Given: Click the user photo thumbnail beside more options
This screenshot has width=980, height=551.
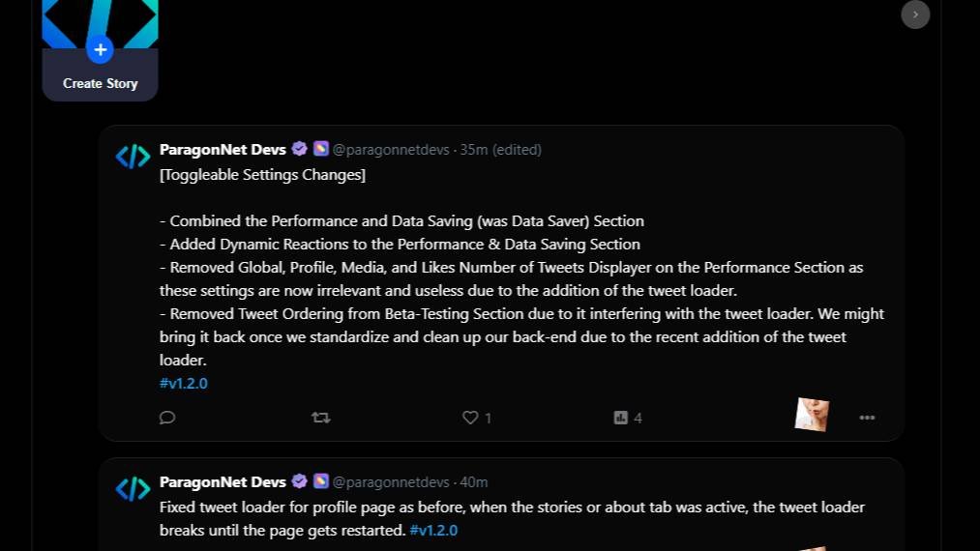Looking at the screenshot, I should [812, 414].
